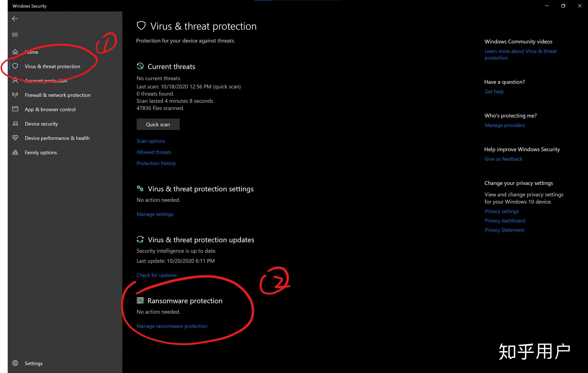The width and height of the screenshot is (588, 373).
Task: Click the App & browser control icon
Action: [x=15, y=109]
